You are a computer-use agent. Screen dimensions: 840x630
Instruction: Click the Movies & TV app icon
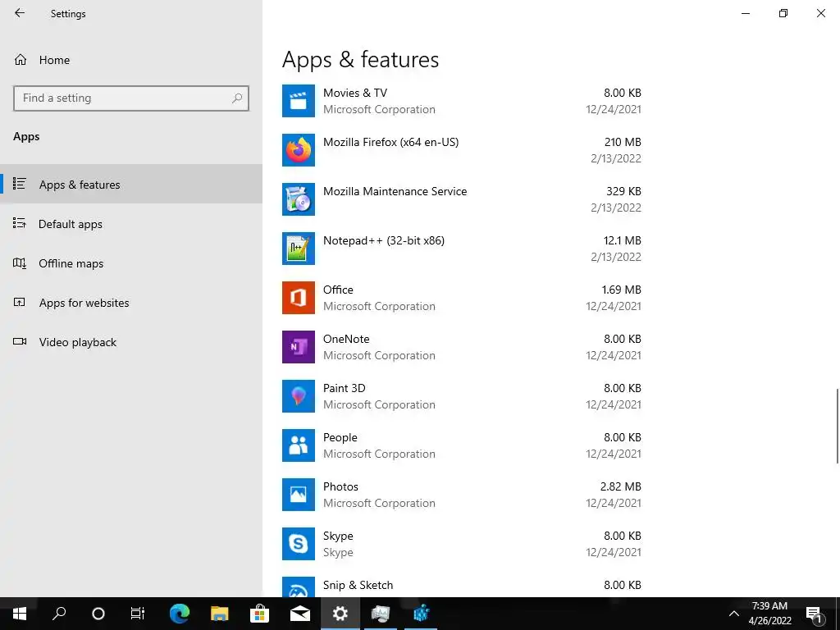click(x=299, y=101)
